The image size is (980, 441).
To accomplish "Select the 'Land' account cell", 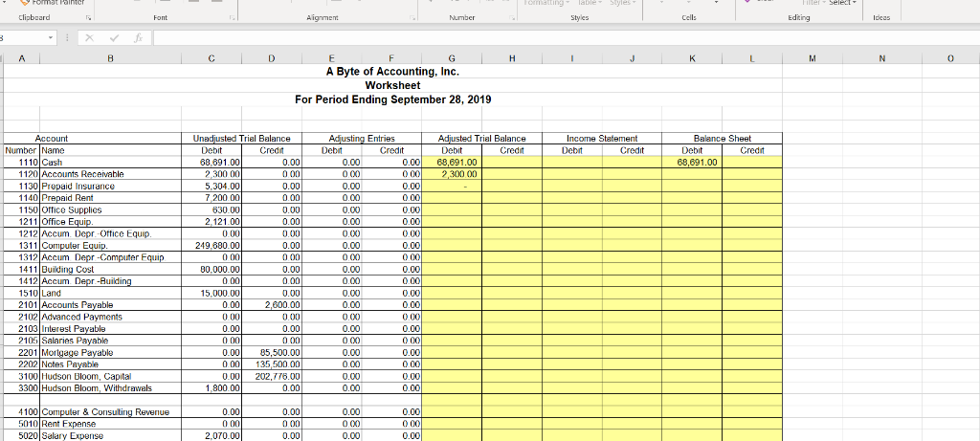I will pyautogui.click(x=111, y=293).
